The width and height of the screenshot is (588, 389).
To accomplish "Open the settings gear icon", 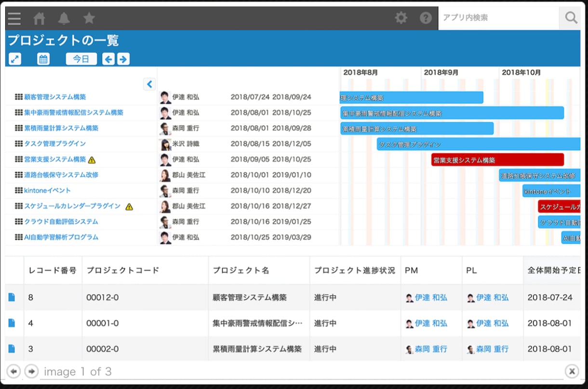I will coord(401,18).
